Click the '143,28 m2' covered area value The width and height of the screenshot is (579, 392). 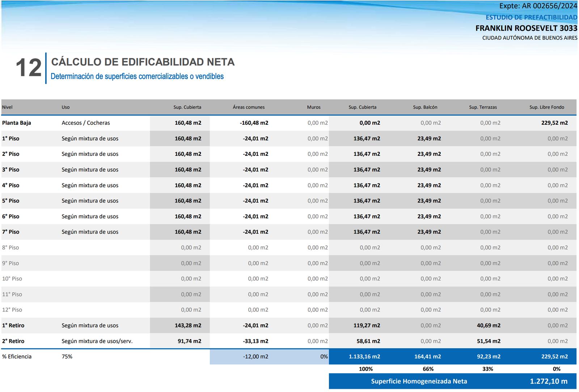point(188,325)
